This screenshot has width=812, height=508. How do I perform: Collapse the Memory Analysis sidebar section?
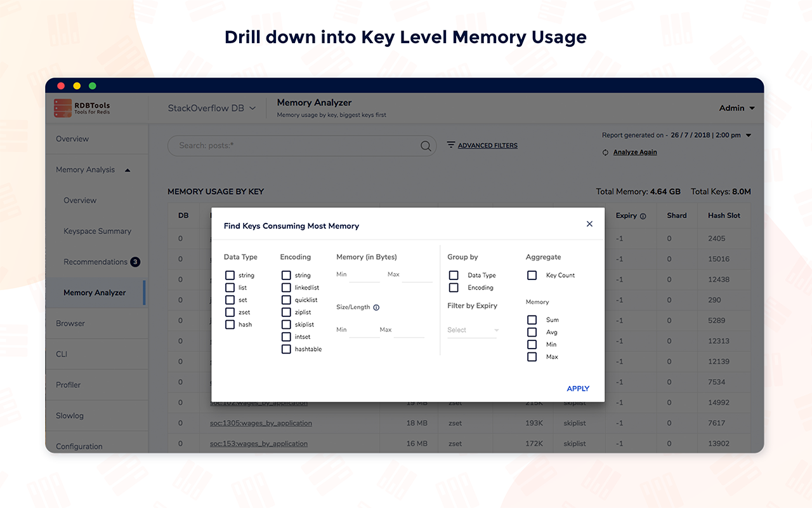pyautogui.click(x=127, y=170)
